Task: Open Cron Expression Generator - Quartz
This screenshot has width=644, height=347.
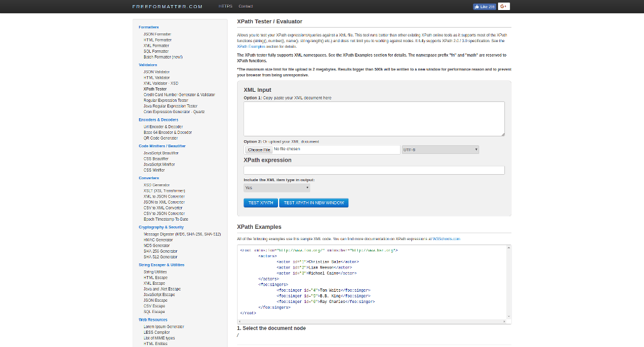Action: pos(174,112)
